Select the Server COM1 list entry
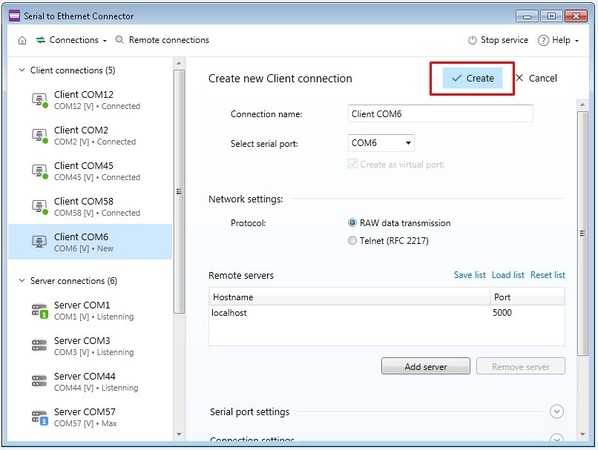 point(90,311)
